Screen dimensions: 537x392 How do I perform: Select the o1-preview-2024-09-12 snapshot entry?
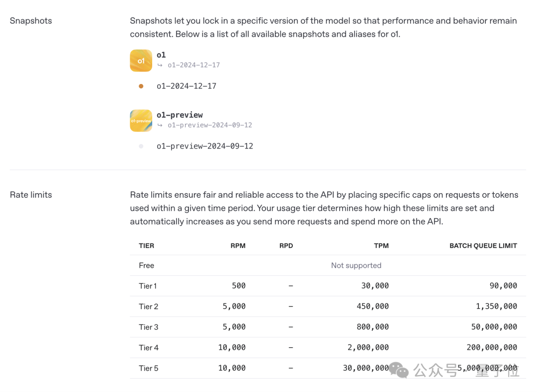[205, 146]
